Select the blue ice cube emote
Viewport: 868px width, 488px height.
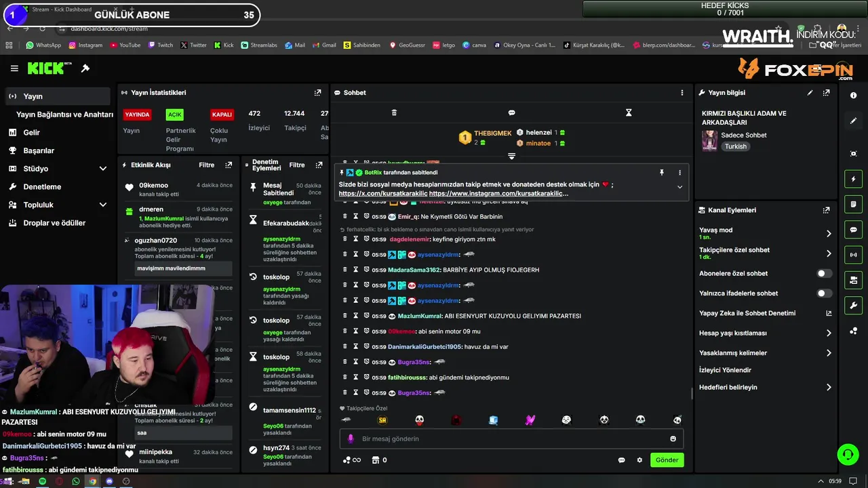[493, 420]
